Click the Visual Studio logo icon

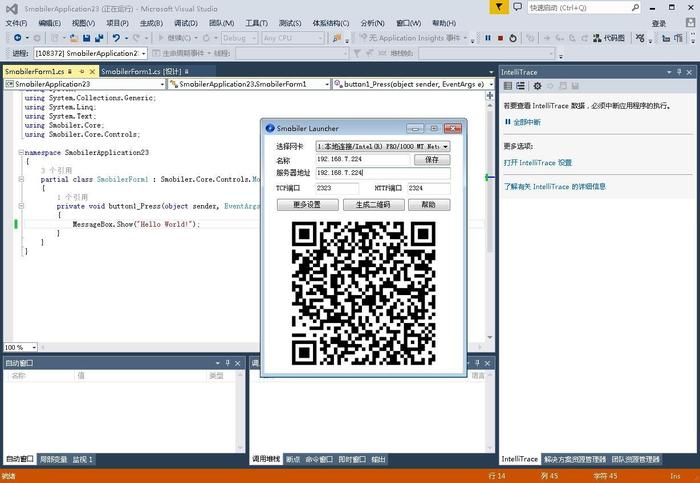[x=12, y=8]
